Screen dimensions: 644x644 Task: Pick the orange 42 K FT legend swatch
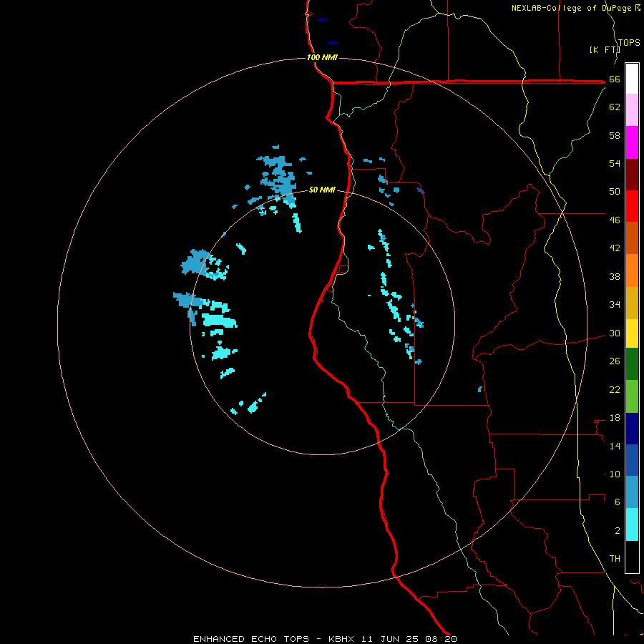click(x=632, y=270)
